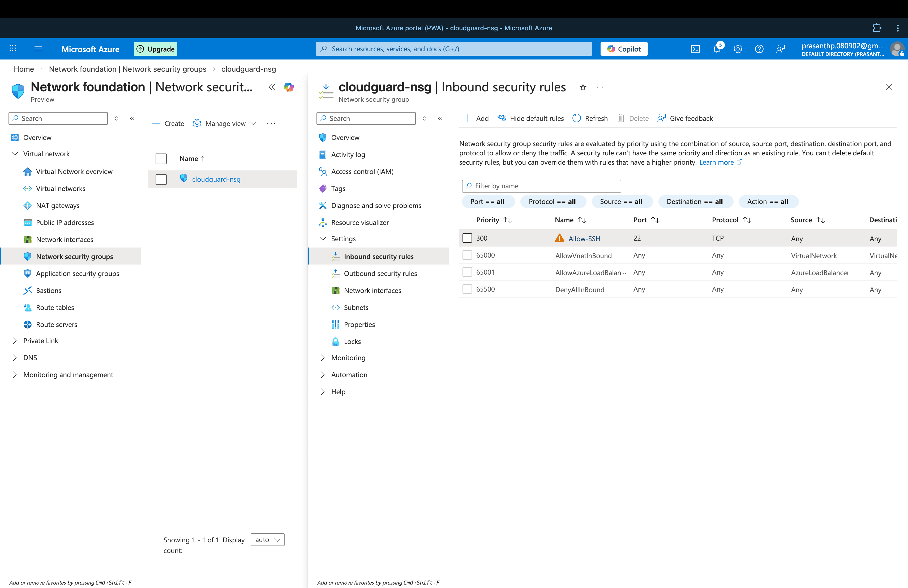Click the Refresh rules icon

click(576, 118)
